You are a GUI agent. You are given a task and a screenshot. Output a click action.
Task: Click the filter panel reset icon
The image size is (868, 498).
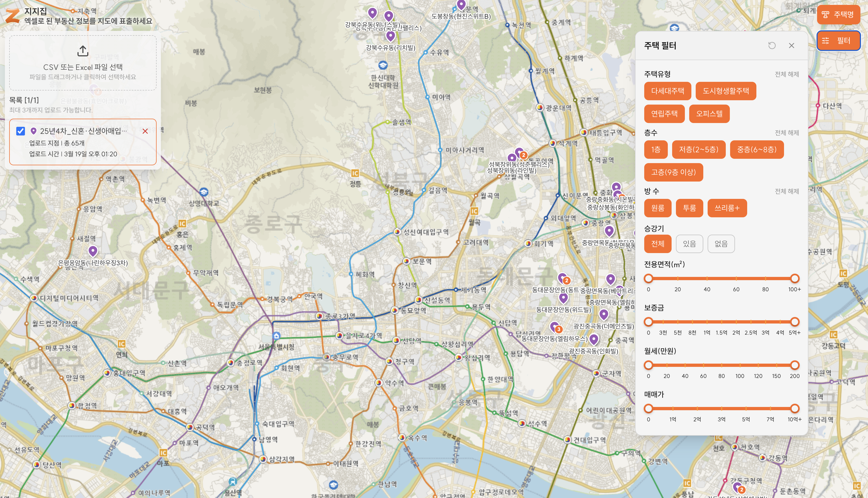click(x=772, y=46)
